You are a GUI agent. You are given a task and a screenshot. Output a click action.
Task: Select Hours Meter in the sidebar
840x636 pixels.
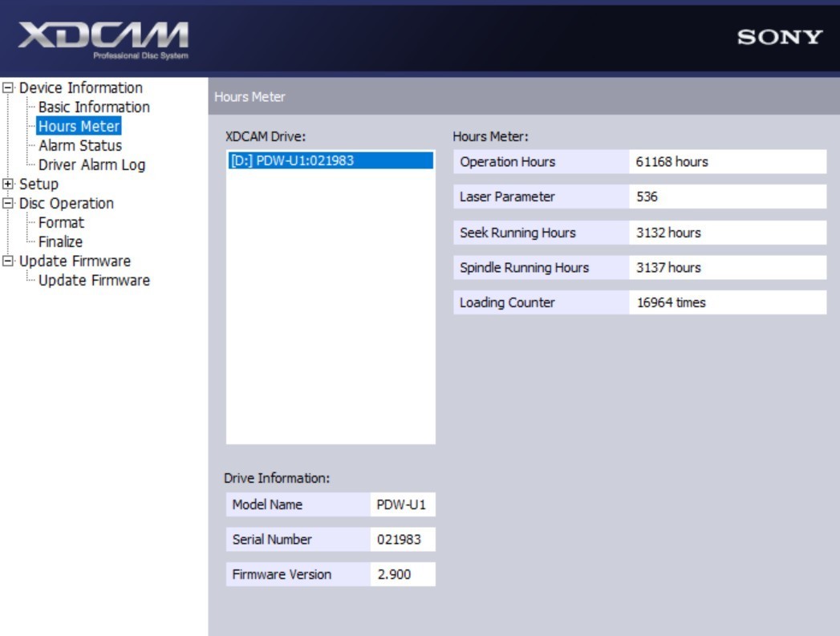click(x=79, y=127)
